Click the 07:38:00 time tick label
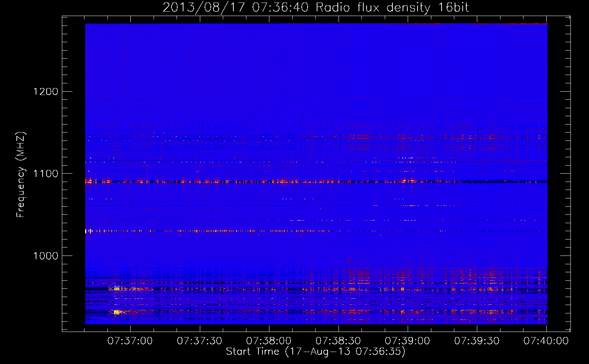The width and height of the screenshot is (589, 364). tap(269, 341)
